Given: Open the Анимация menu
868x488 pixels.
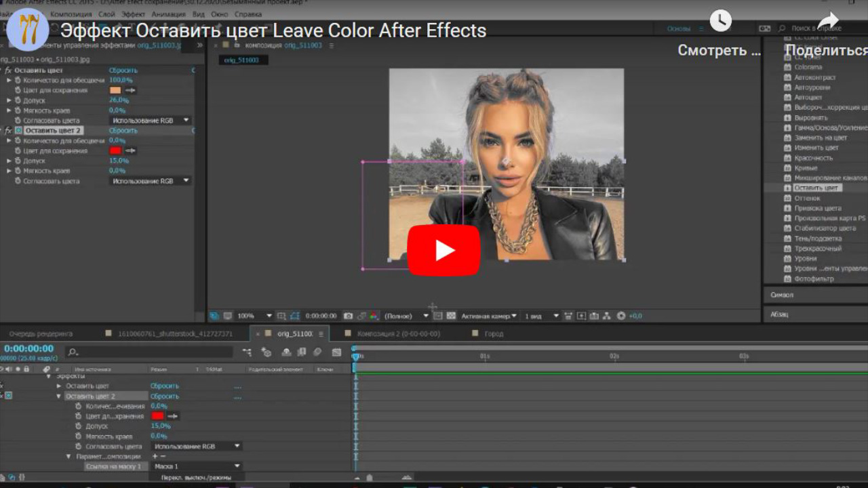Looking at the screenshot, I should pyautogui.click(x=170, y=14).
